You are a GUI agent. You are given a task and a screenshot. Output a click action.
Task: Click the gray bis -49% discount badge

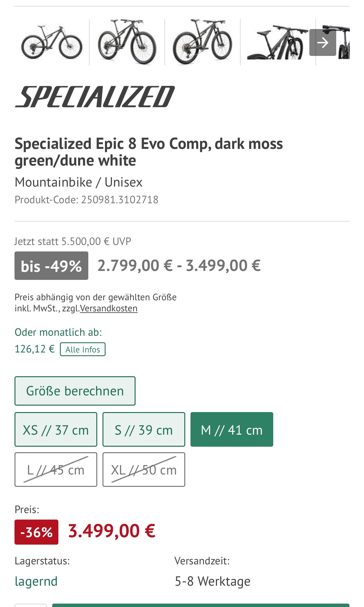[51, 266]
